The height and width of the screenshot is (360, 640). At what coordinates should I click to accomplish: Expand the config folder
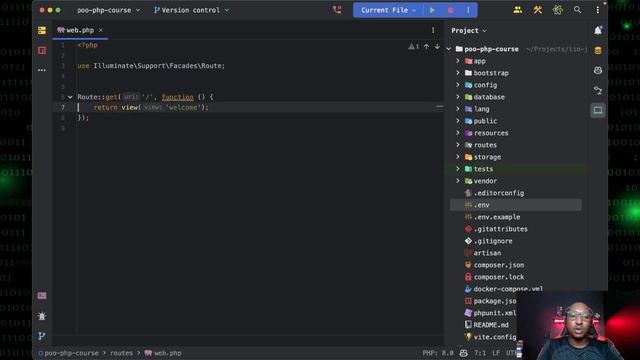coord(458,85)
